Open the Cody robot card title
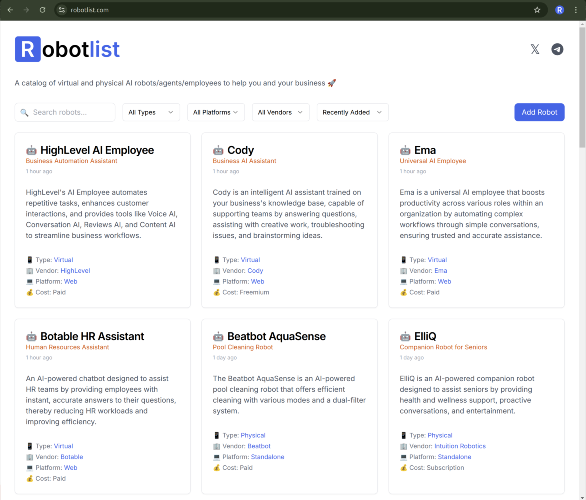Viewport: 586px width, 500px height. [x=240, y=150]
